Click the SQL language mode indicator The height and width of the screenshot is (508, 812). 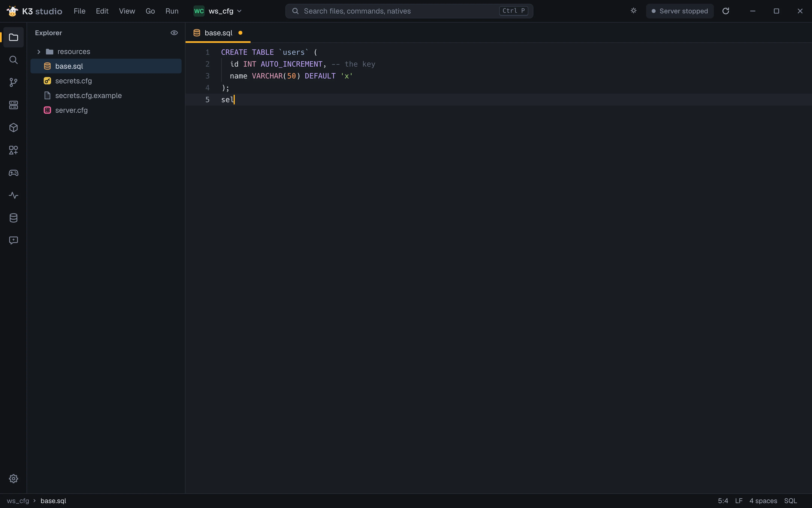click(x=791, y=501)
